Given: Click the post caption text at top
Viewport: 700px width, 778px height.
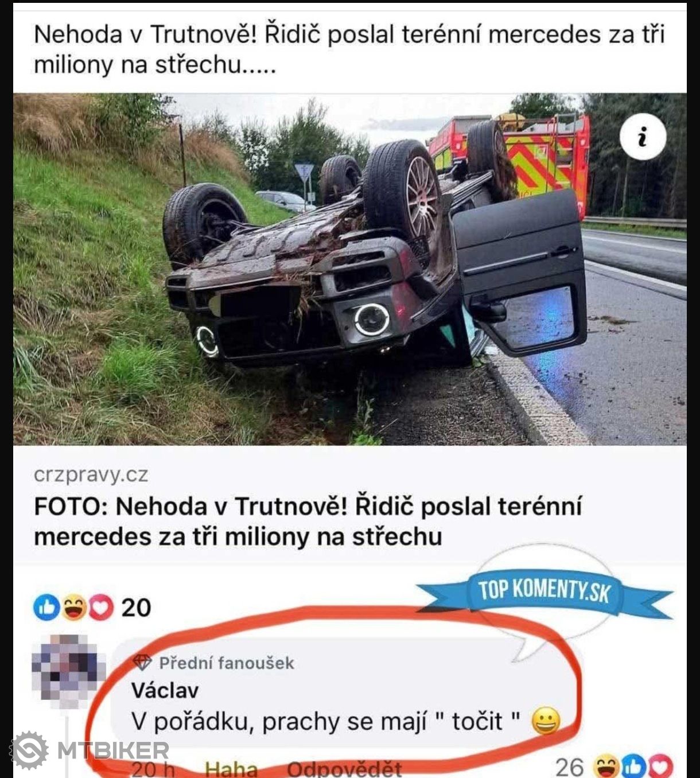Looking at the screenshot, I should [x=349, y=49].
